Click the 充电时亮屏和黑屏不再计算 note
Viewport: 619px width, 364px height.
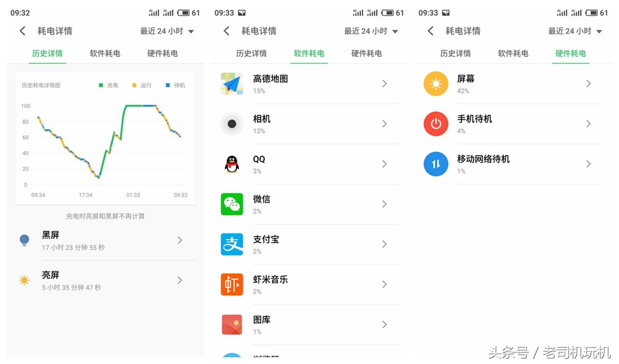click(x=105, y=216)
